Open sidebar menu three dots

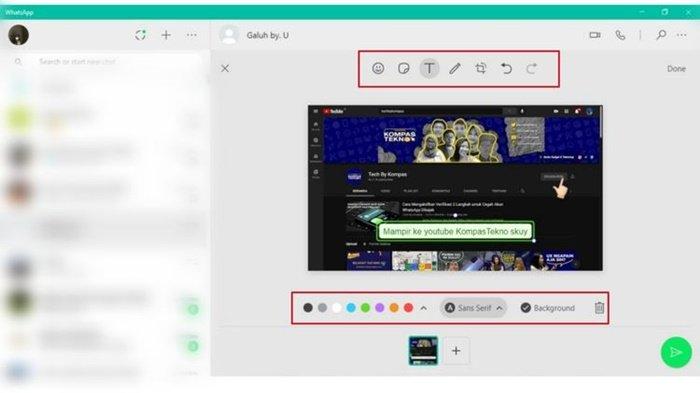pyautogui.click(x=192, y=35)
